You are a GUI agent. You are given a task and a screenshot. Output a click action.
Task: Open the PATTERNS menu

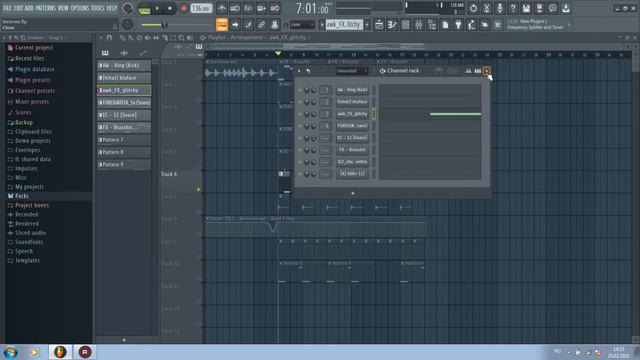point(45,8)
